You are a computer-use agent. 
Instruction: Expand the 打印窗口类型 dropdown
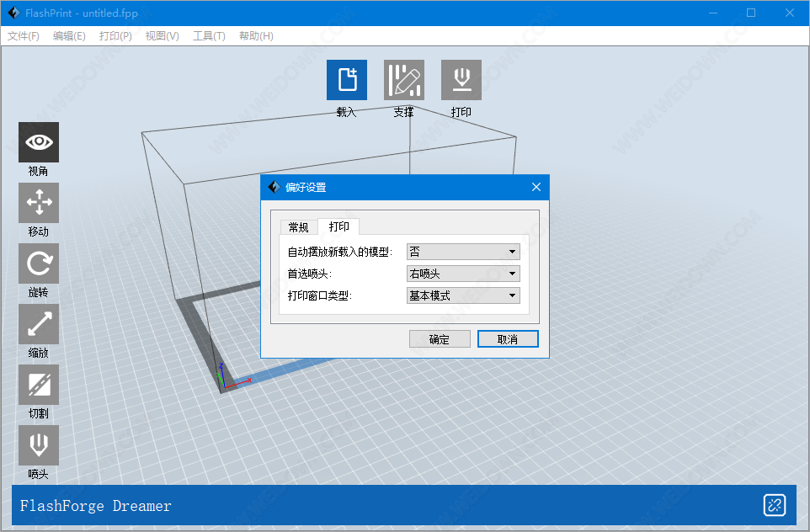[x=463, y=295]
